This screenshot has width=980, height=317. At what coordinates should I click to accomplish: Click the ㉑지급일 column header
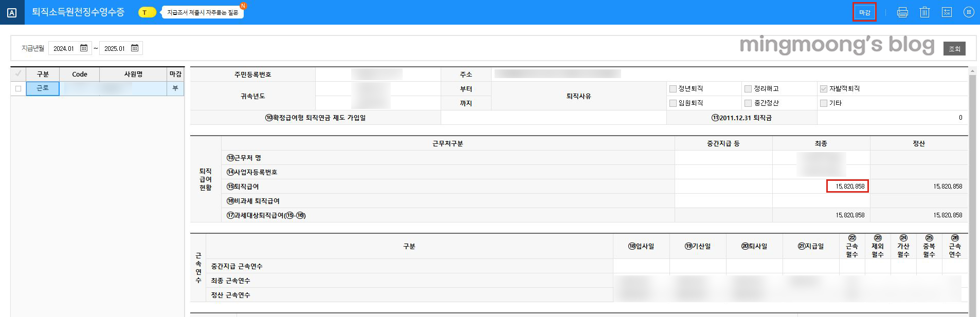(x=811, y=246)
